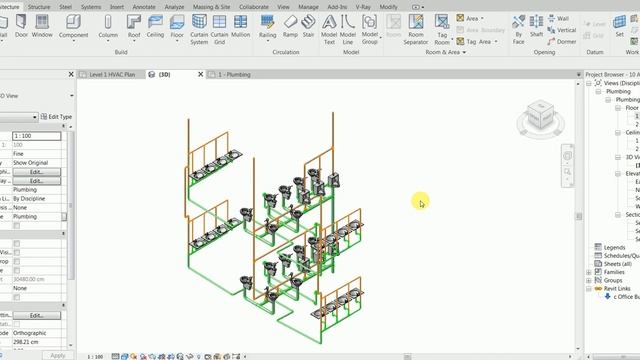640x360 pixels.
Task: Collapse the Views node in Project Browser
Action: click(589, 83)
